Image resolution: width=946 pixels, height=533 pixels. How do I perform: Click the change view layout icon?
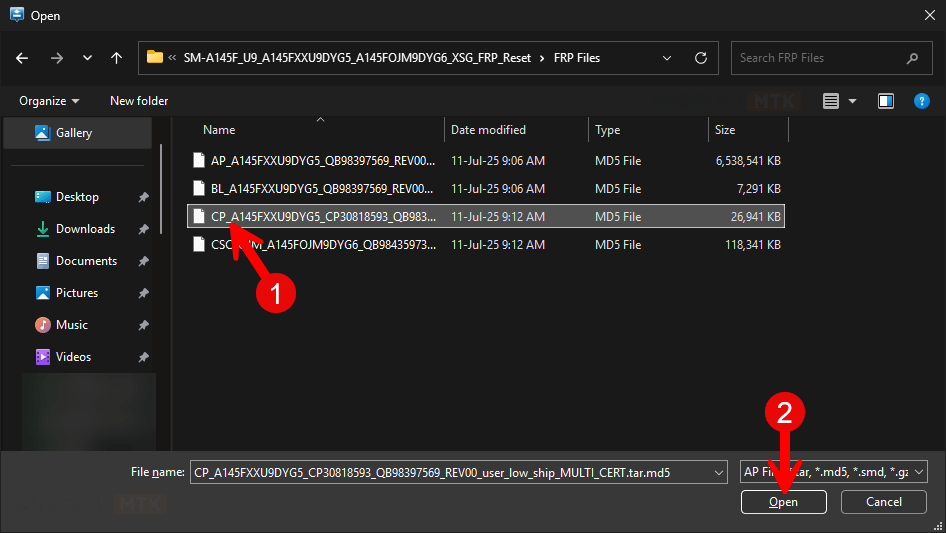point(830,101)
